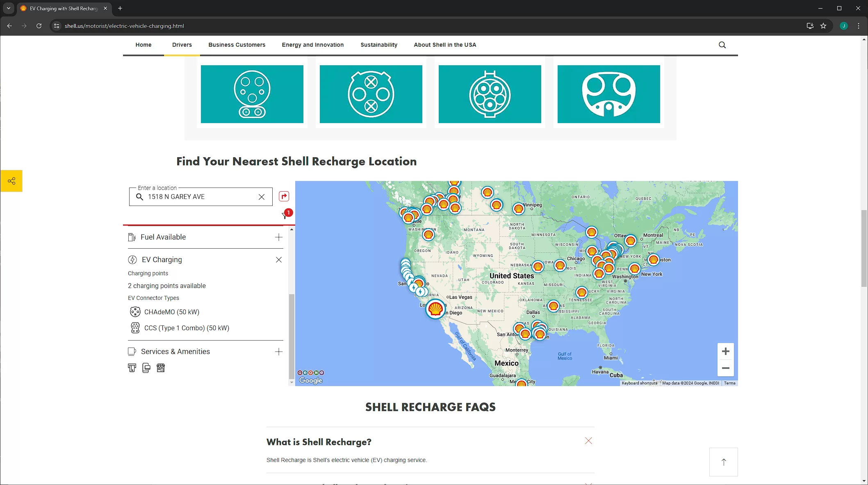
Task: Open a new browser tab
Action: point(120,8)
